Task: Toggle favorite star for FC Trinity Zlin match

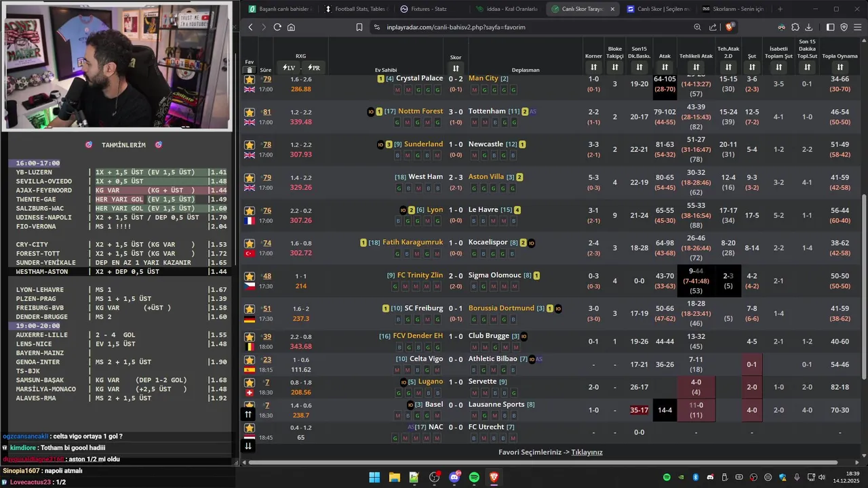Action: pos(250,277)
